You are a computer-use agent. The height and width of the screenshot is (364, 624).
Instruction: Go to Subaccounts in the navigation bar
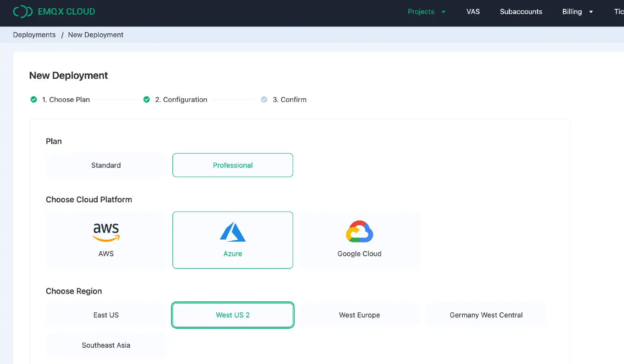[x=521, y=12]
